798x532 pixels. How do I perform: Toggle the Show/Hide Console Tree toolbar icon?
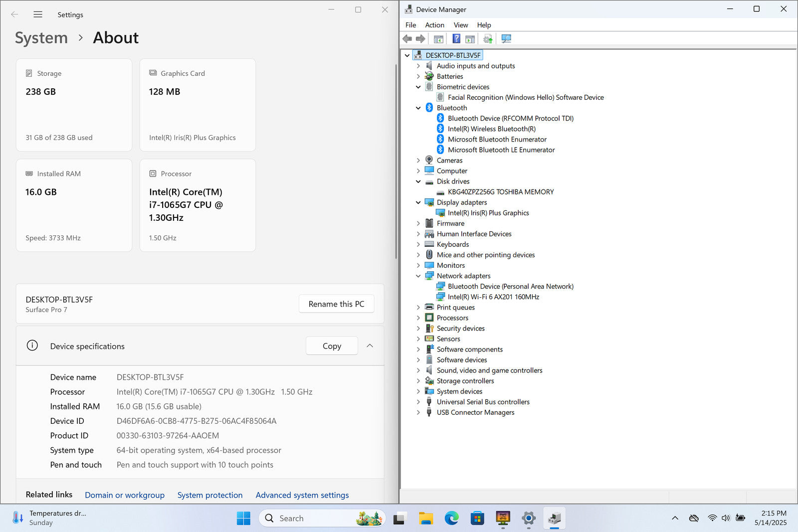[x=438, y=39]
